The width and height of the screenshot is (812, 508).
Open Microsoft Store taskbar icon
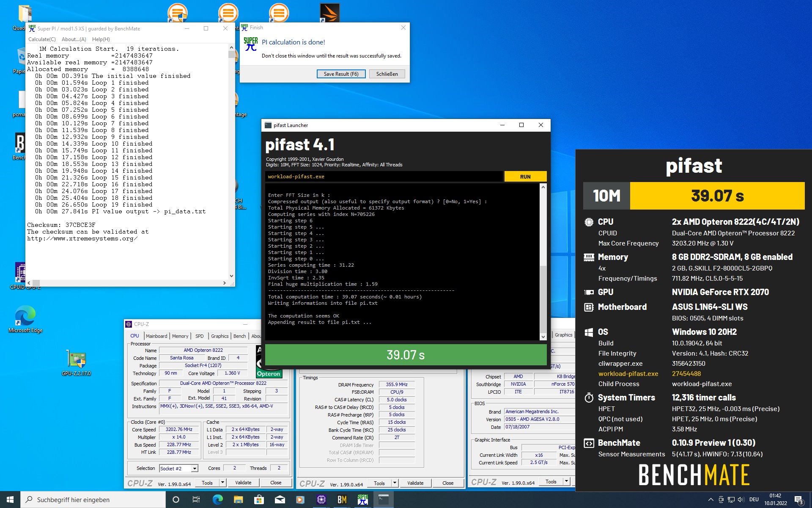pos(259,500)
